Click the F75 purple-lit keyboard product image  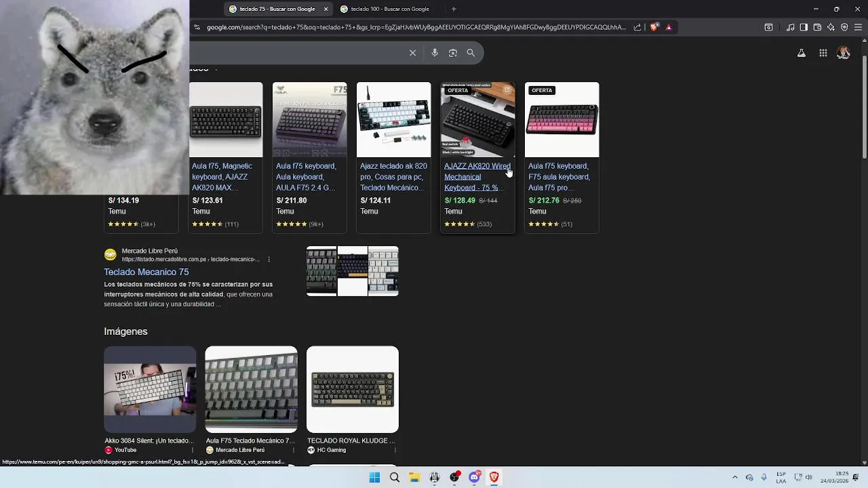(309, 120)
